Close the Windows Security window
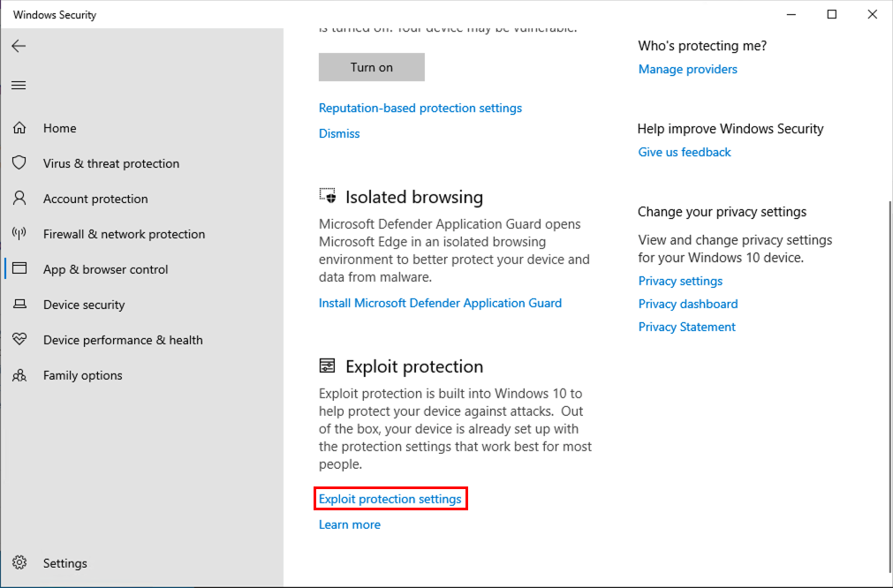893x588 pixels. [872, 14]
